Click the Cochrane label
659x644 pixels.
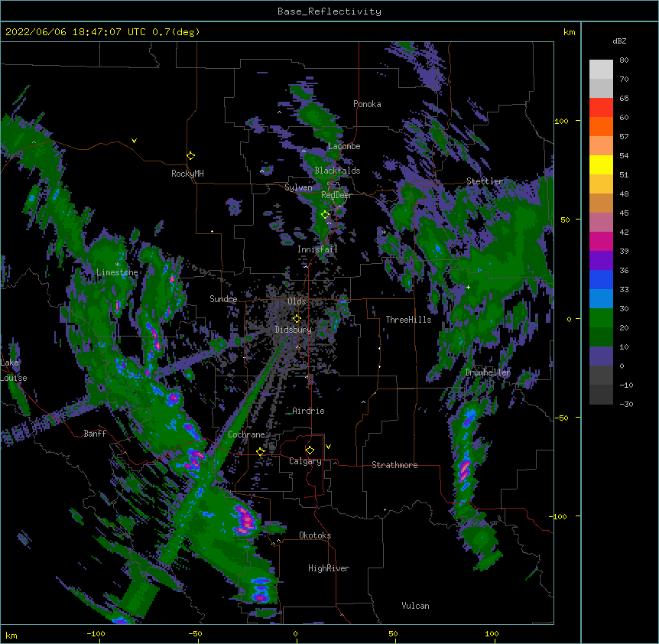tap(246, 434)
